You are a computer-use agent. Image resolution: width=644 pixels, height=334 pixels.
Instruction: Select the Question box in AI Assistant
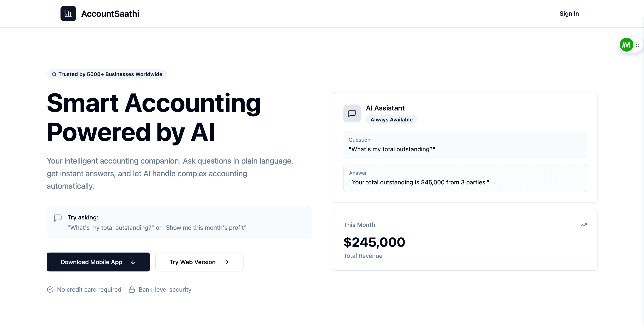click(465, 145)
